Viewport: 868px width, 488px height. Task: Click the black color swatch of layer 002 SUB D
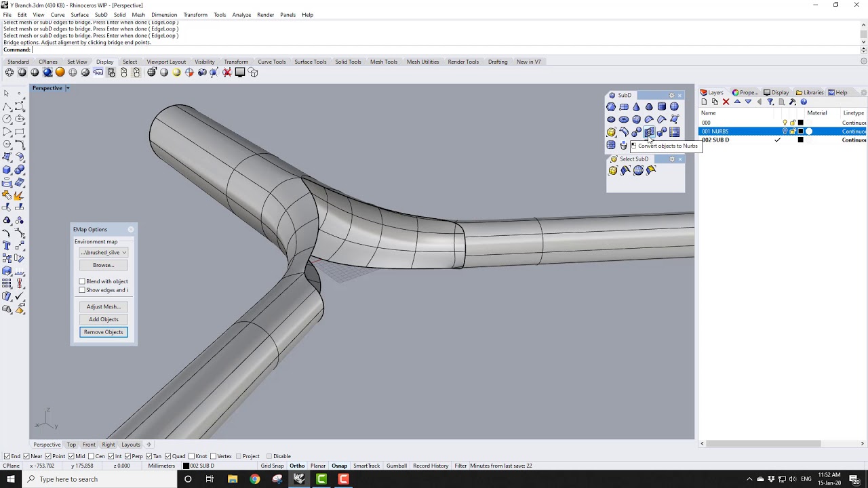tap(799, 140)
